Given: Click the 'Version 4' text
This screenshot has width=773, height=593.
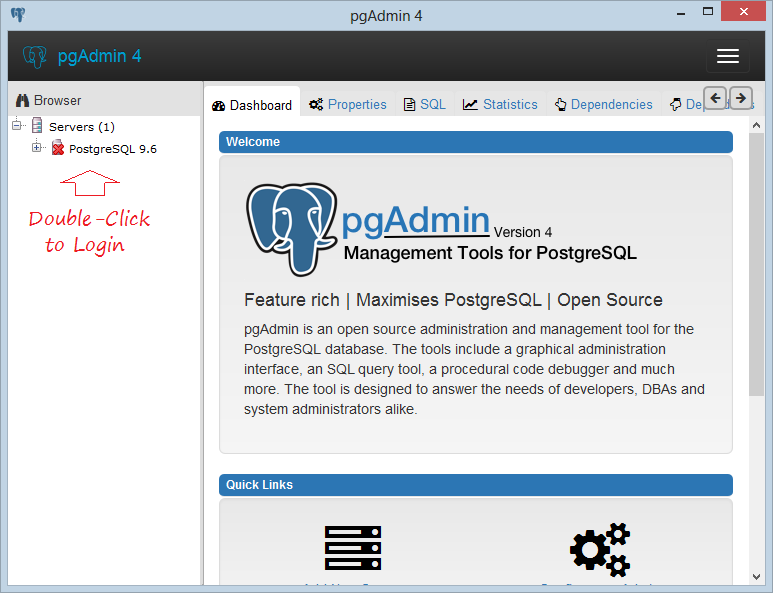Looking at the screenshot, I should coord(523,232).
